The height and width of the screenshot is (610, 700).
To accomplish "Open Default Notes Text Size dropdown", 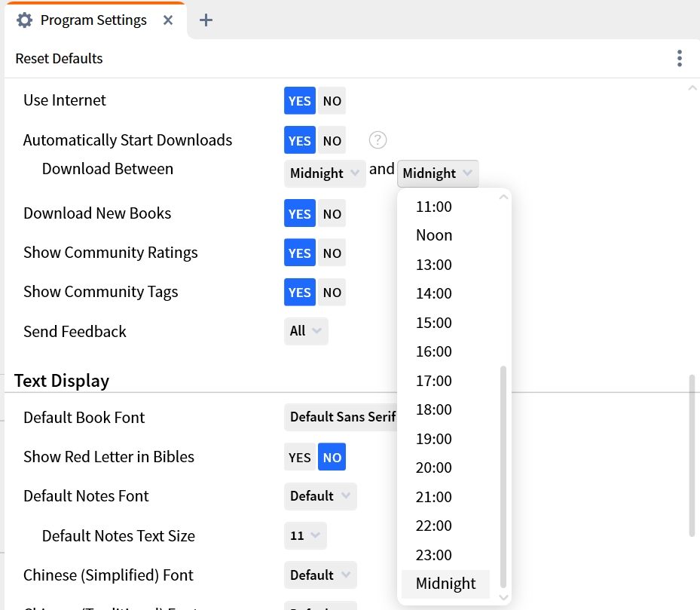I will [x=305, y=535].
